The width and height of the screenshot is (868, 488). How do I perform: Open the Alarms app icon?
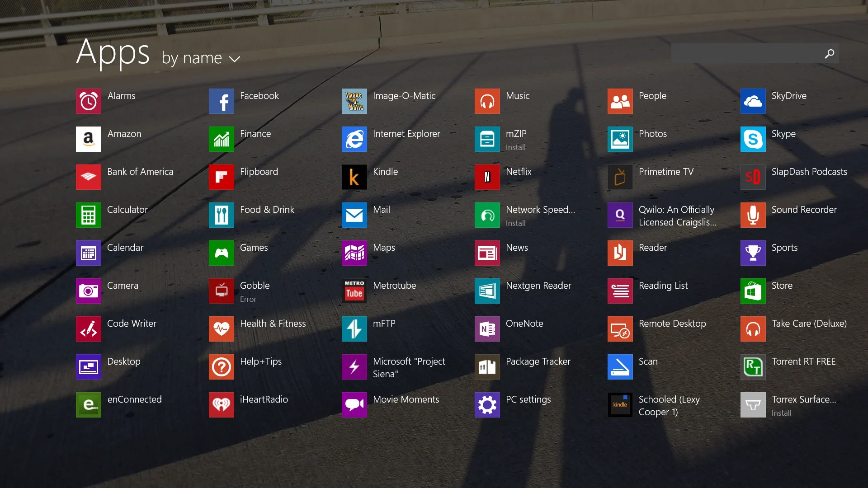pos(88,101)
